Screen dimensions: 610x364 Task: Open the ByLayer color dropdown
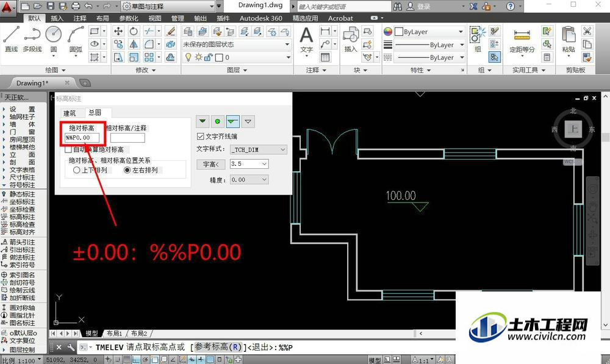point(429,32)
